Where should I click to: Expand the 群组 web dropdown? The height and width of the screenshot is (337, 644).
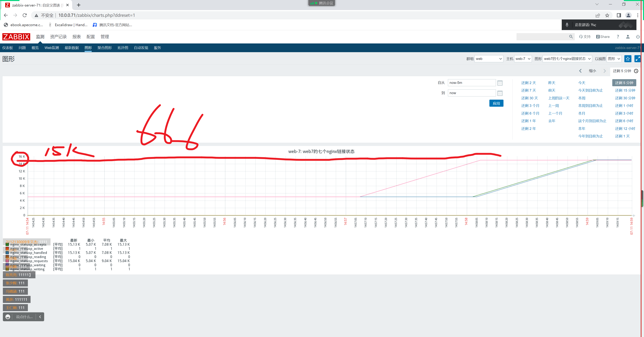tap(489, 59)
